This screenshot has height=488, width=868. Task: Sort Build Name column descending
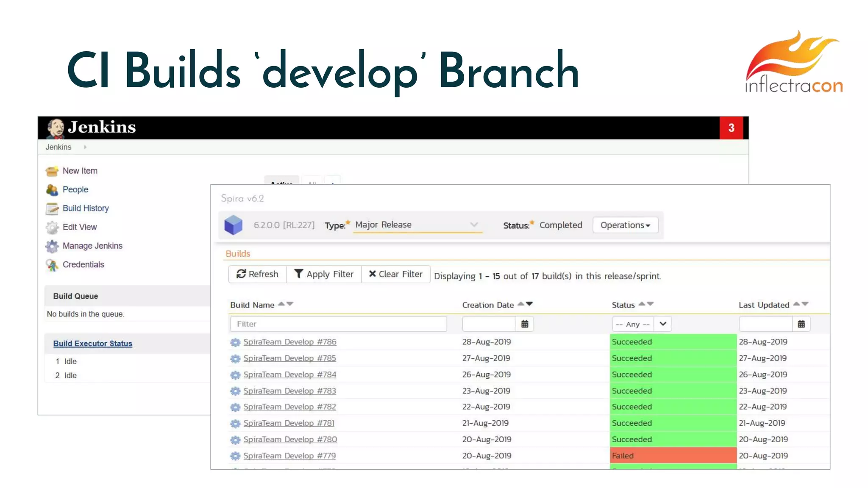[x=290, y=304]
